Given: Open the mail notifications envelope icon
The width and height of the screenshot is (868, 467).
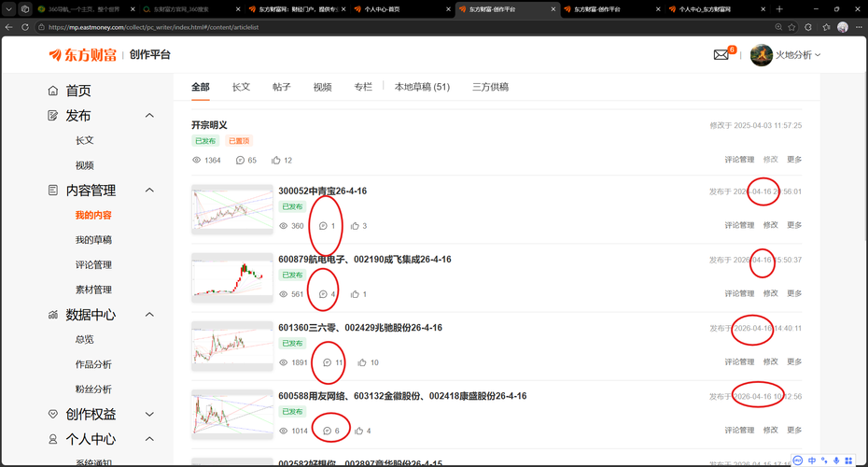Looking at the screenshot, I should (x=721, y=55).
